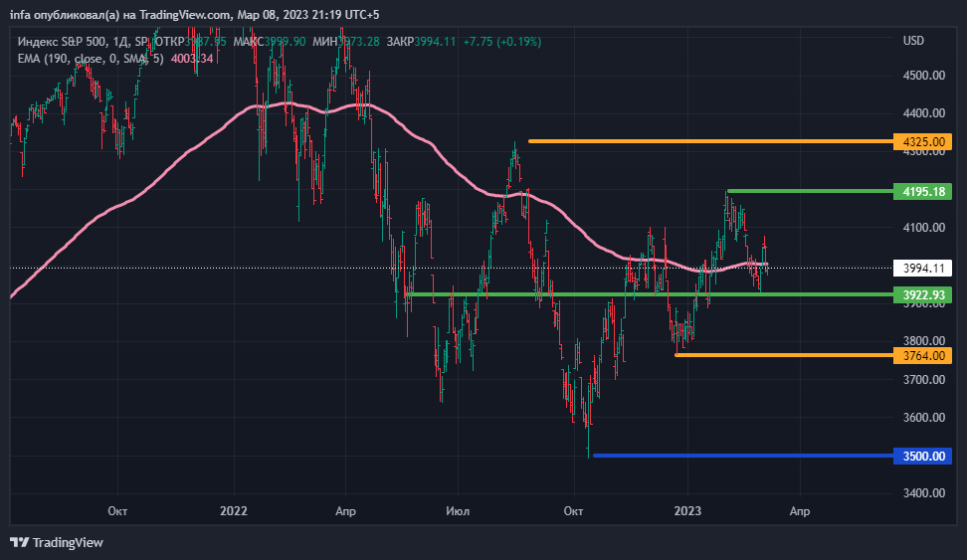Click the EMA value 4003.34
Screen dimensions: 967x560
[x=192, y=59]
